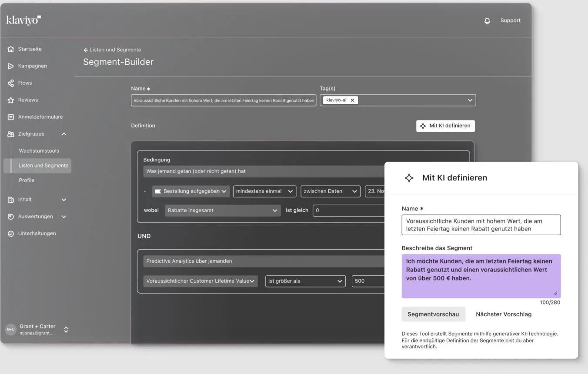Go to Wachstumstools in the sidebar
This screenshot has width=588, height=374.
tap(39, 150)
